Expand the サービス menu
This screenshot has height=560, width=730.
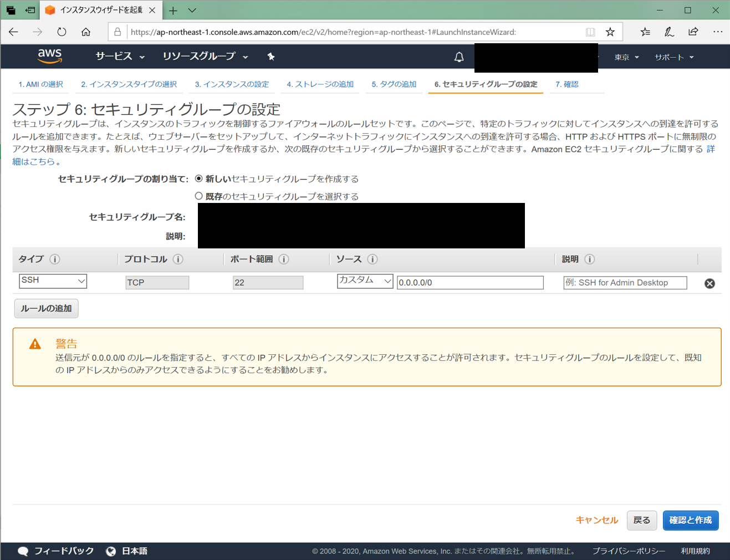[120, 57]
